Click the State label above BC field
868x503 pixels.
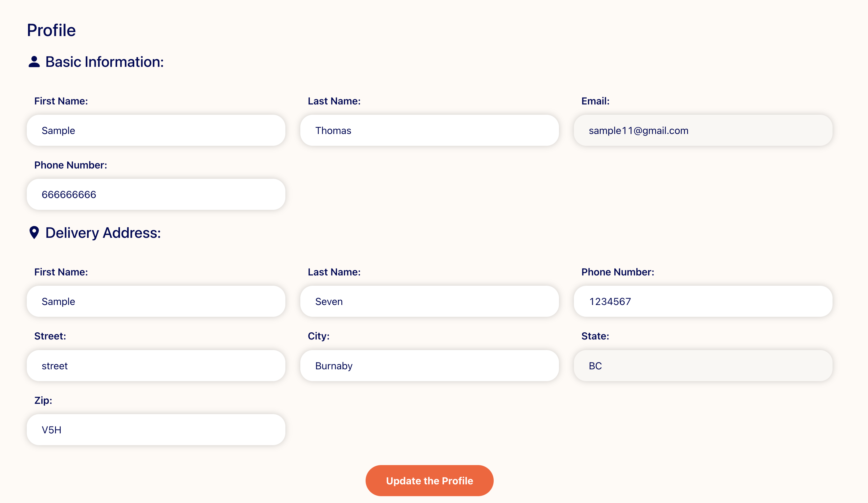coord(595,336)
